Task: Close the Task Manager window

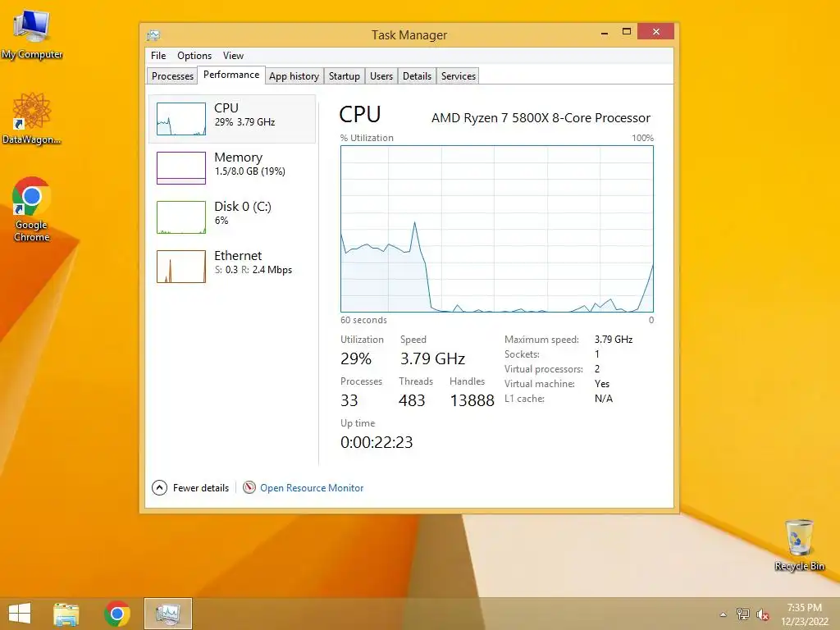Action: (655, 32)
